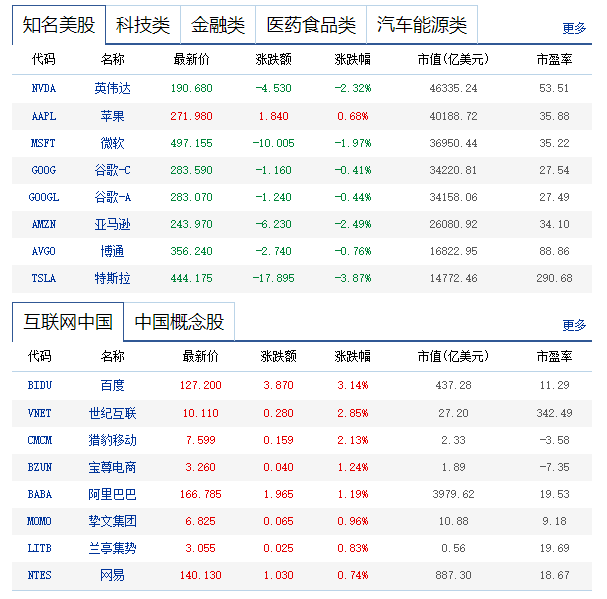607x599 pixels.
Task: Click AVGO latest price 356.240
Action: click(x=192, y=251)
